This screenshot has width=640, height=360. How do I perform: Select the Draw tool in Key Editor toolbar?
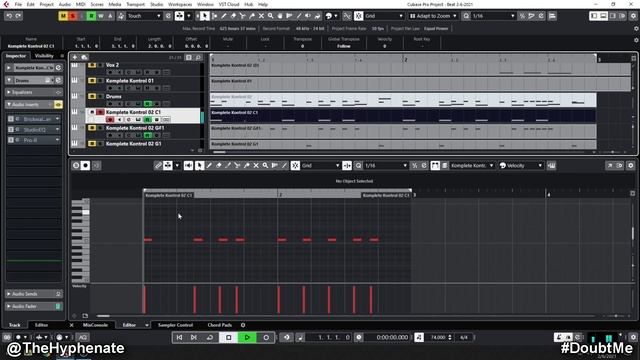(209, 165)
